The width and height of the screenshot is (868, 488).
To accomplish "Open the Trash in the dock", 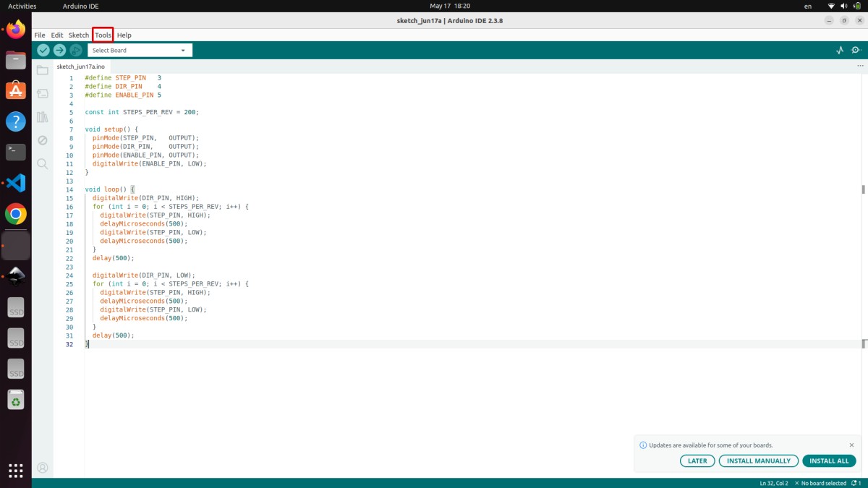I will pyautogui.click(x=16, y=399).
